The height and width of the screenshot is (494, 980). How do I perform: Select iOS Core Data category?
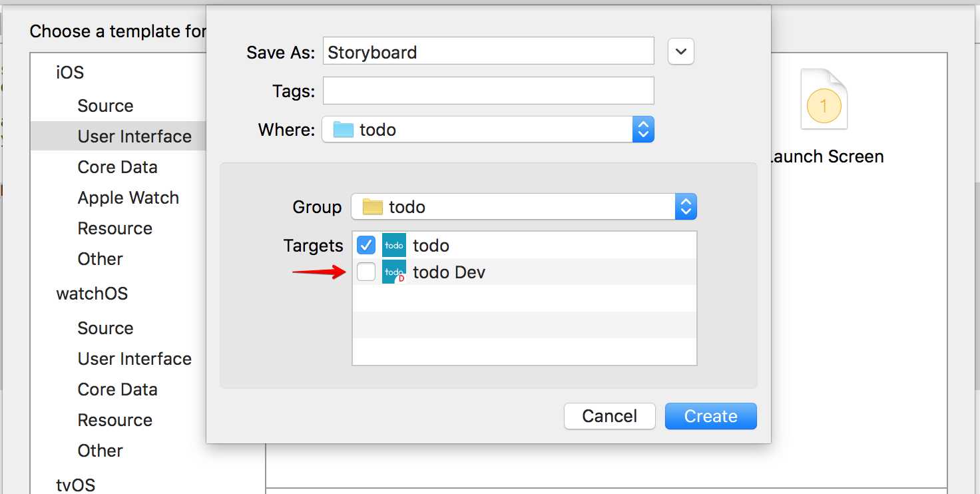(117, 167)
